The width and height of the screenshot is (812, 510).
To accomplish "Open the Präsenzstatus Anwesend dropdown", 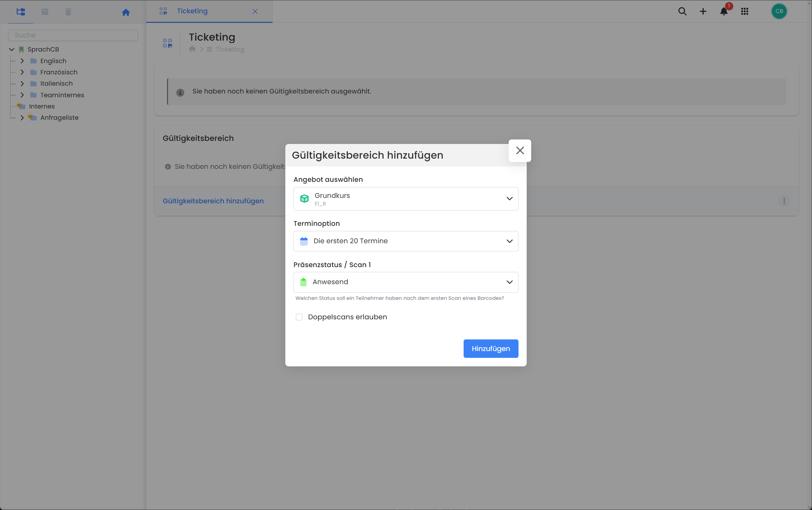I will point(406,282).
